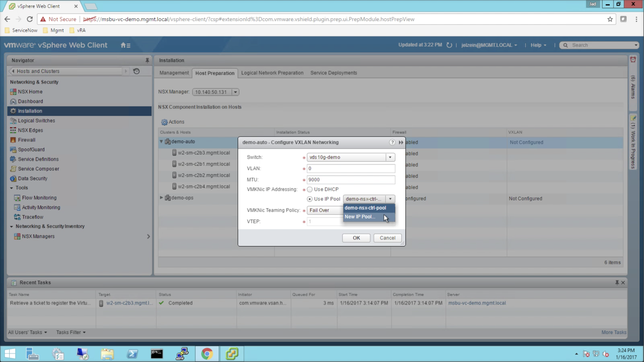Image resolution: width=644 pixels, height=362 pixels.
Task: Open Flow Monitoring tool
Action: pyautogui.click(x=39, y=198)
